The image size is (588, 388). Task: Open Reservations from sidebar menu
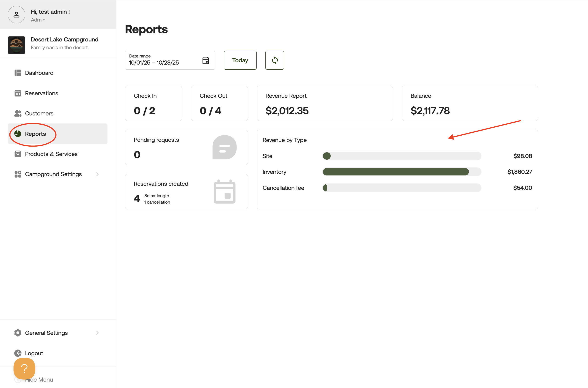click(41, 93)
